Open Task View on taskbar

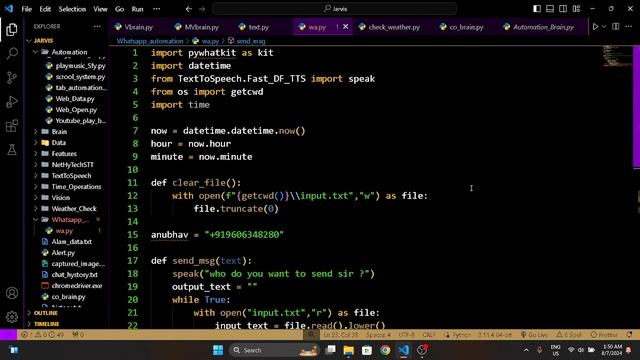pos(330,350)
